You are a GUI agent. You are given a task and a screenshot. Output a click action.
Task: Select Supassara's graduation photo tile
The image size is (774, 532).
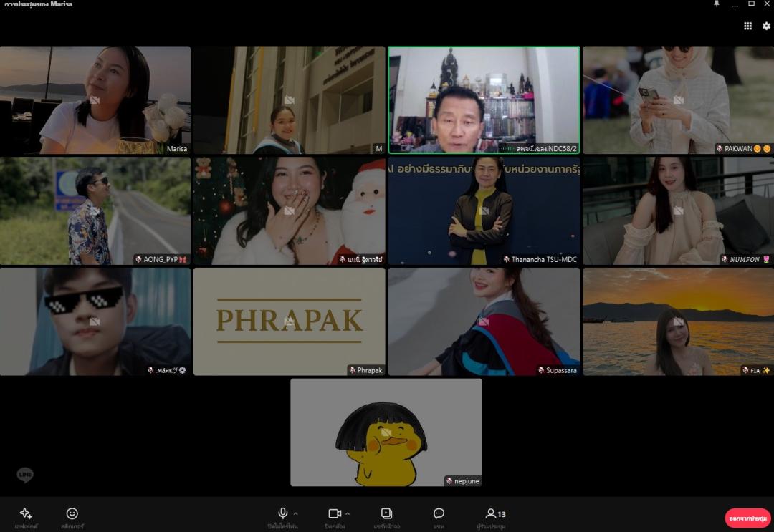(484, 321)
